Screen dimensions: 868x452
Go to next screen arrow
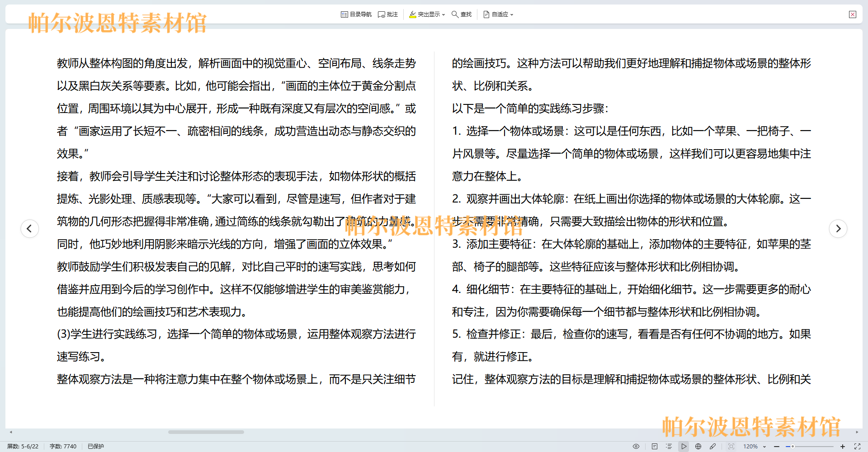point(838,229)
